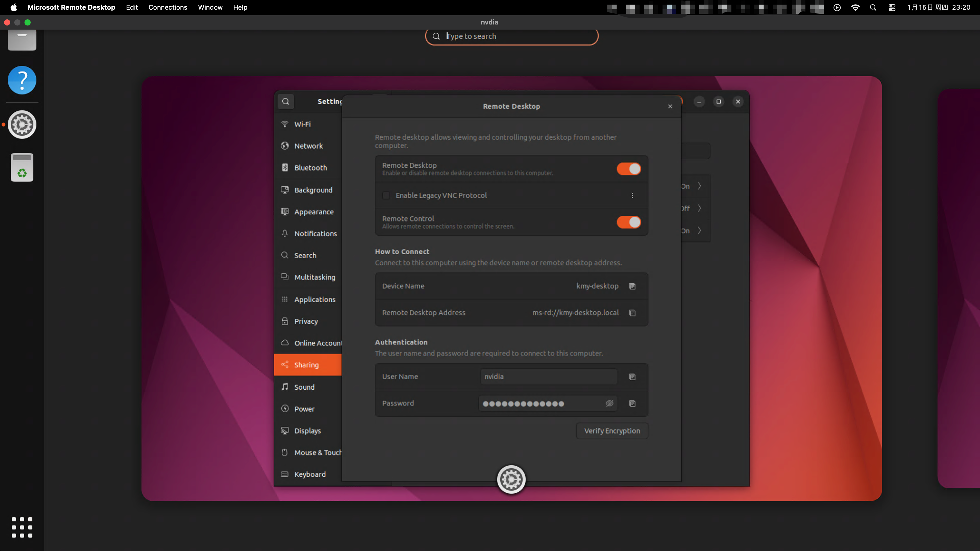
Task: Select Search settings item
Action: (308, 256)
